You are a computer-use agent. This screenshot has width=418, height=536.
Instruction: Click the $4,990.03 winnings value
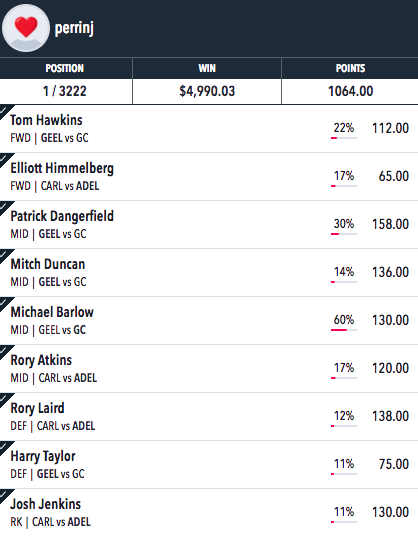click(207, 91)
